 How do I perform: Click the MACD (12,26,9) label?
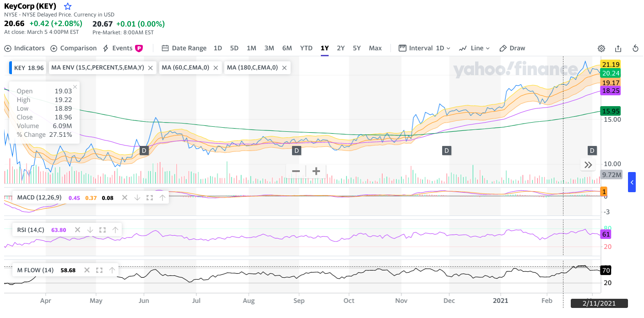click(x=39, y=198)
